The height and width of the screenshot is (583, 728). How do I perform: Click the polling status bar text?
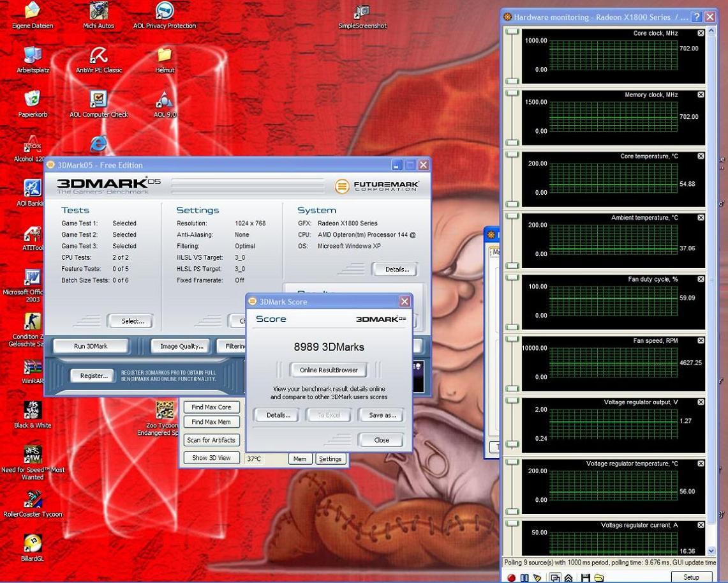(x=609, y=563)
